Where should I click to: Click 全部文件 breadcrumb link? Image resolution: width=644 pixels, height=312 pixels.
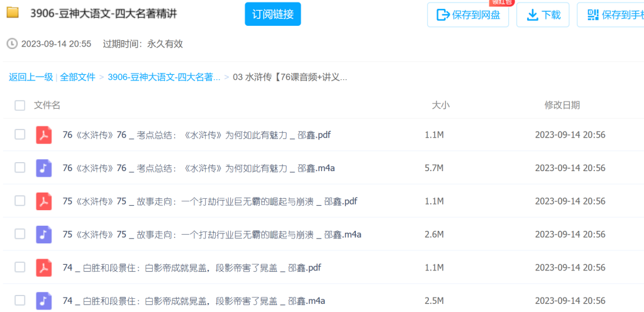pyautogui.click(x=77, y=77)
